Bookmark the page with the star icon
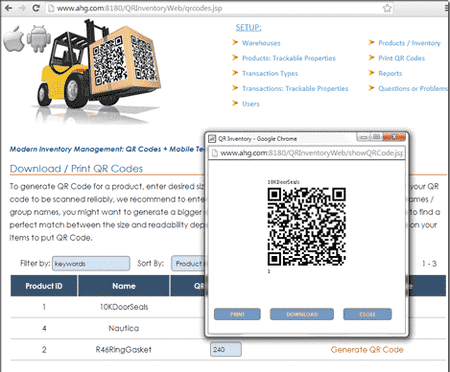 pyautogui.click(x=387, y=8)
